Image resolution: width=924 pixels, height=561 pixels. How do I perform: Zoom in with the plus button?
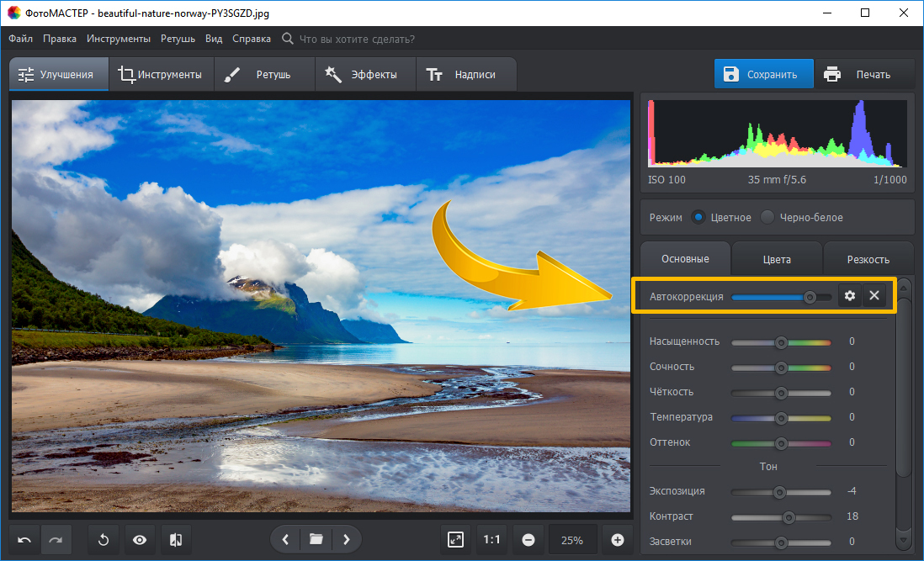point(618,540)
